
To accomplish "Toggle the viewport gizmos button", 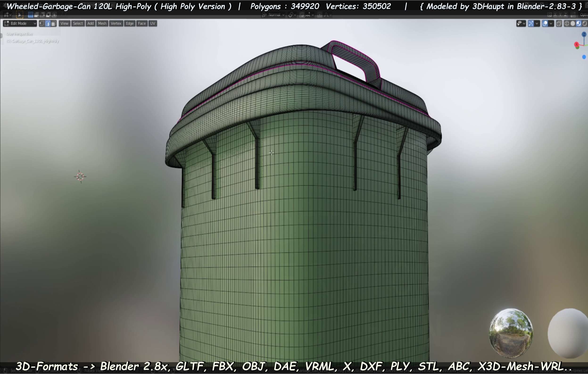I will coord(531,23).
